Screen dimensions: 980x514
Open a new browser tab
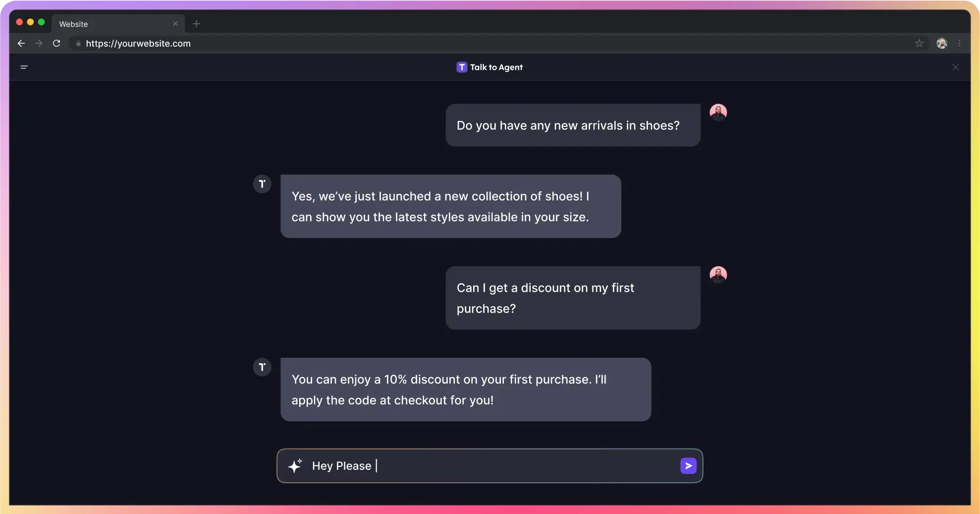tap(196, 24)
